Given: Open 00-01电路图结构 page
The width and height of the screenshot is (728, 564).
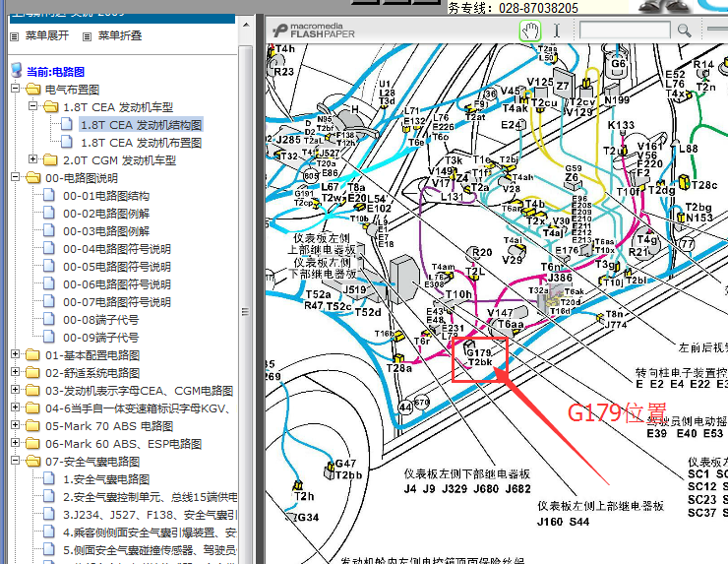Looking at the screenshot, I should [106, 196].
